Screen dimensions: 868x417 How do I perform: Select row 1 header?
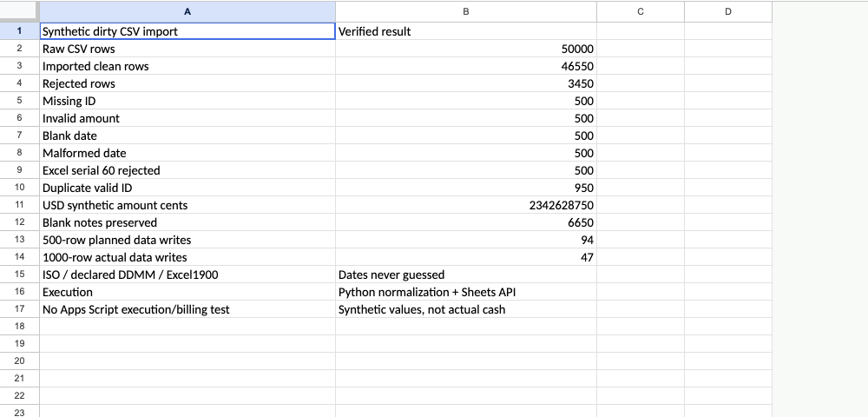coord(19,31)
